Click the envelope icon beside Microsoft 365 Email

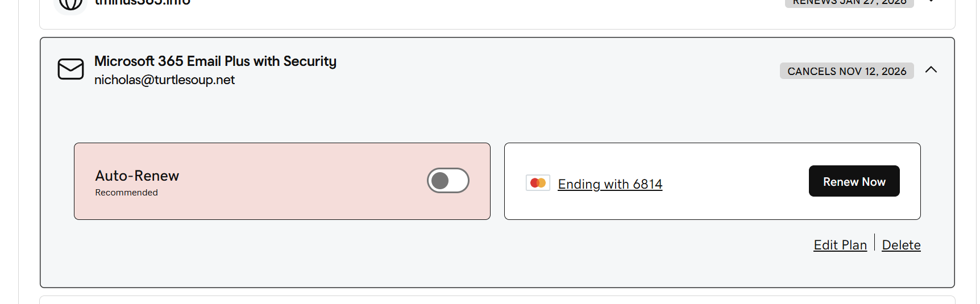click(x=70, y=69)
